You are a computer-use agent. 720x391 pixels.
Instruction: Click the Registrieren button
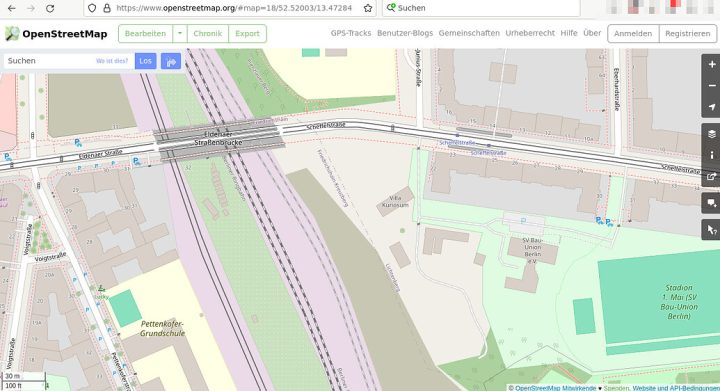click(x=687, y=34)
